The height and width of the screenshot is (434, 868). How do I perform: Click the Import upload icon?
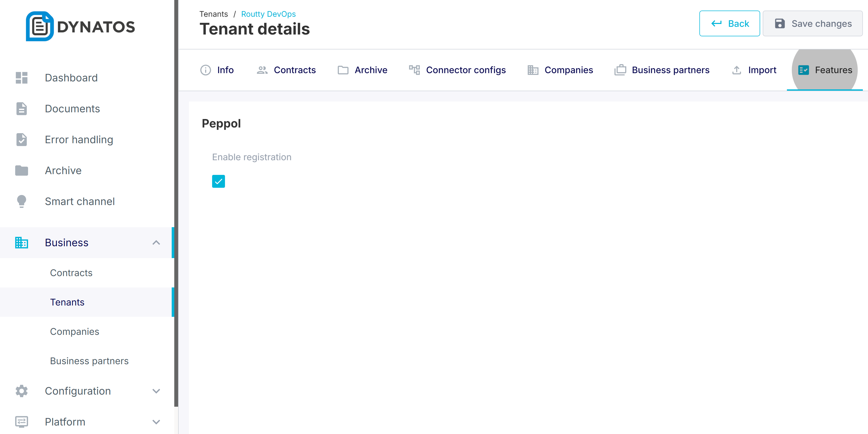tap(736, 70)
